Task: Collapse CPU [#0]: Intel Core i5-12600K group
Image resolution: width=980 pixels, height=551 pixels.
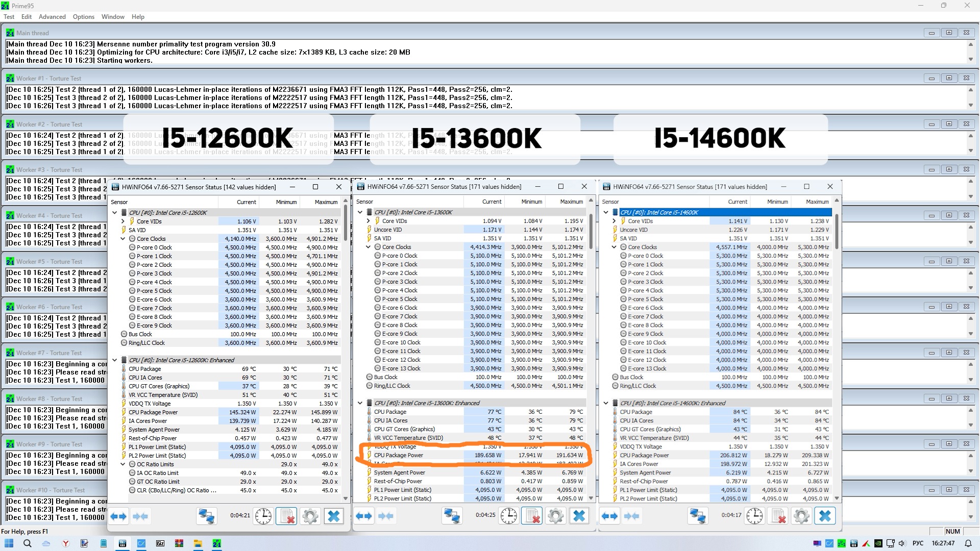Action: [x=115, y=213]
